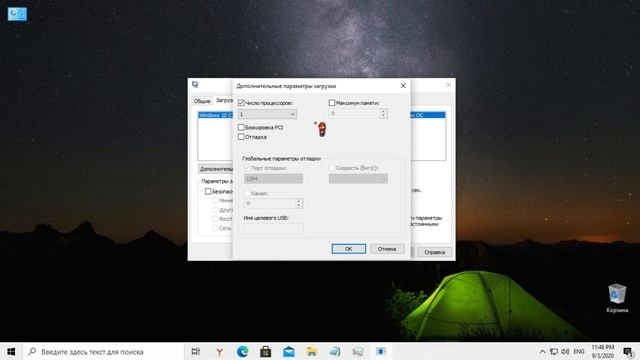This screenshot has width=640, height=360.
Task: Open File Explorer from the taskbar
Action: point(312,351)
